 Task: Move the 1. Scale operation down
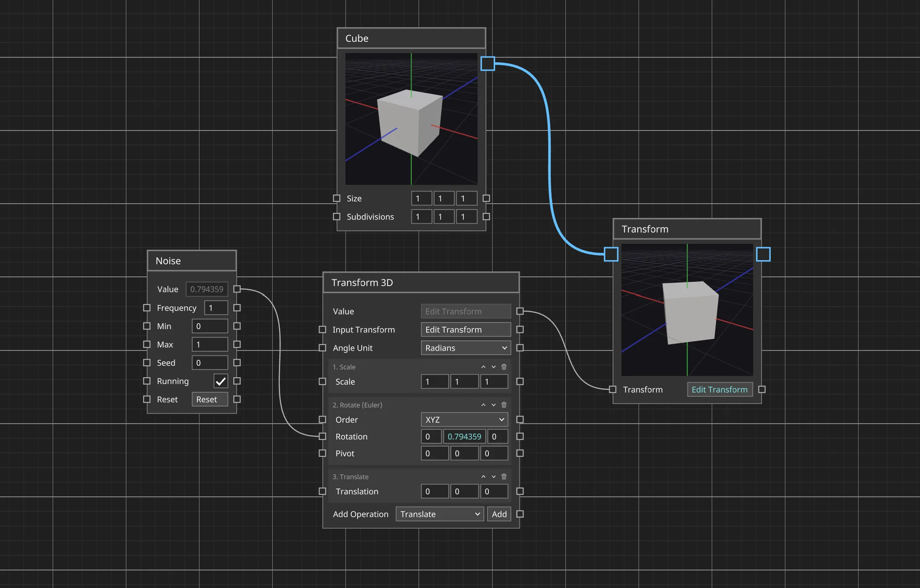(494, 367)
